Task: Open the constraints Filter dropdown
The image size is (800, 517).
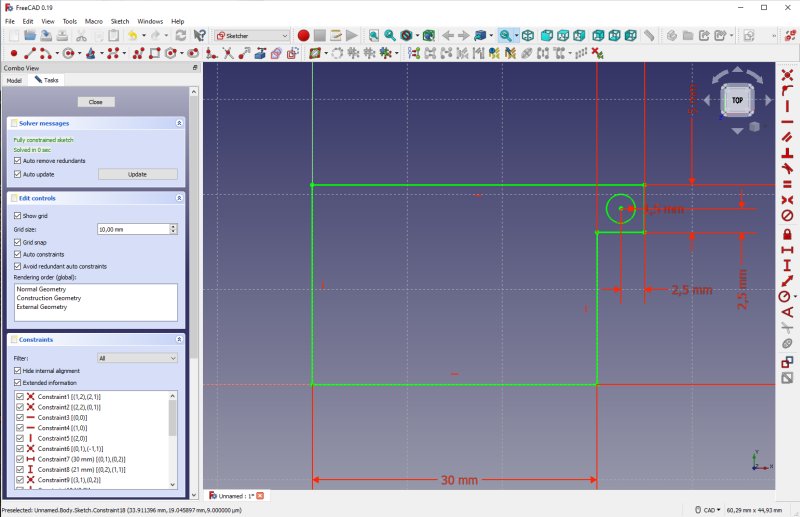Action: click(x=137, y=358)
